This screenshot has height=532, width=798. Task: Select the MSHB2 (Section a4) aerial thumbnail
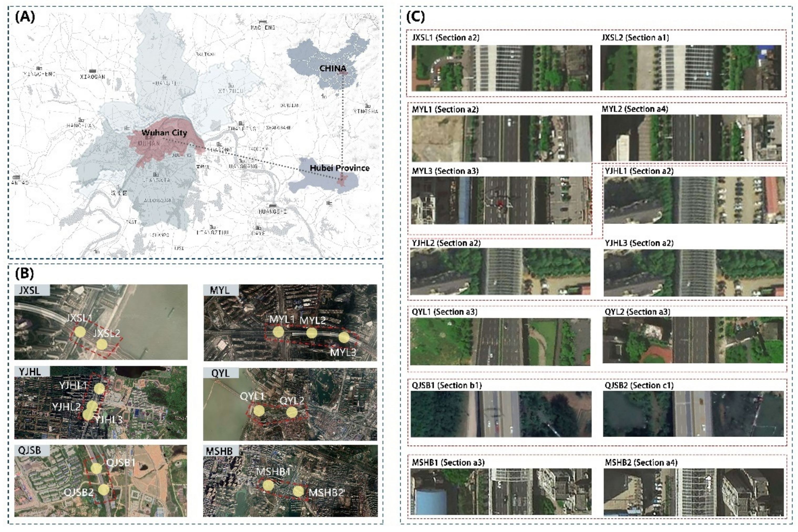point(694,492)
